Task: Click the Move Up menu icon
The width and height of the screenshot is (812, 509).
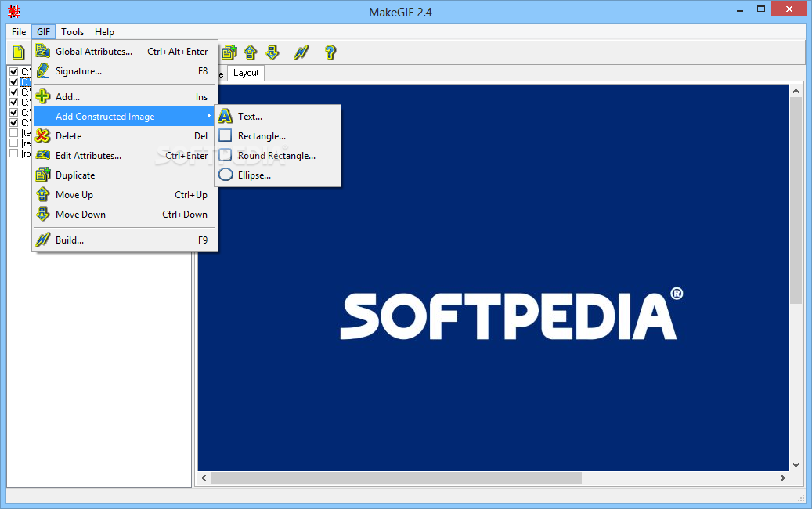Action: pos(42,195)
